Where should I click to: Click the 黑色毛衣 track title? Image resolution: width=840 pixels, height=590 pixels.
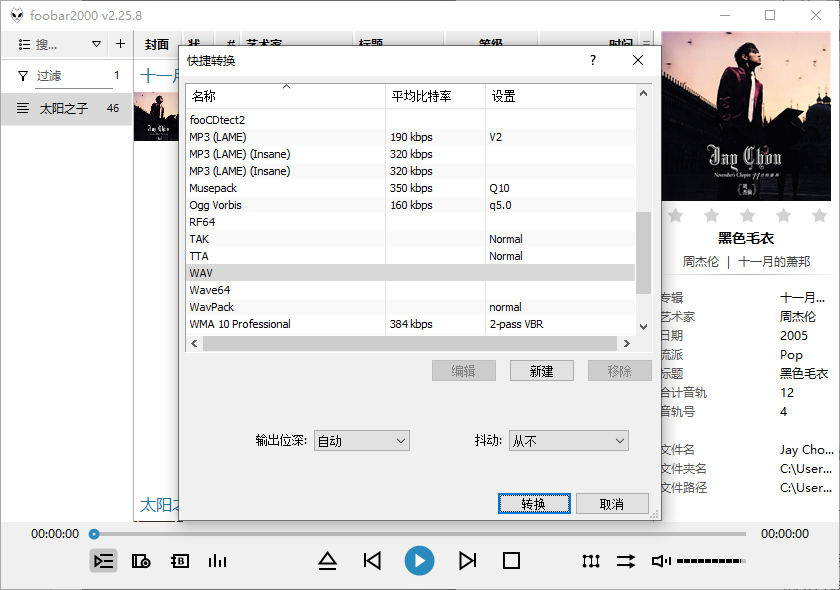coord(746,238)
